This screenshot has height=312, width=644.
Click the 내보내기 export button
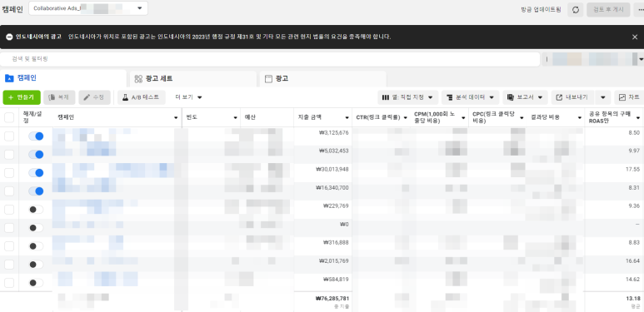pyautogui.click(x=573, y=97)
